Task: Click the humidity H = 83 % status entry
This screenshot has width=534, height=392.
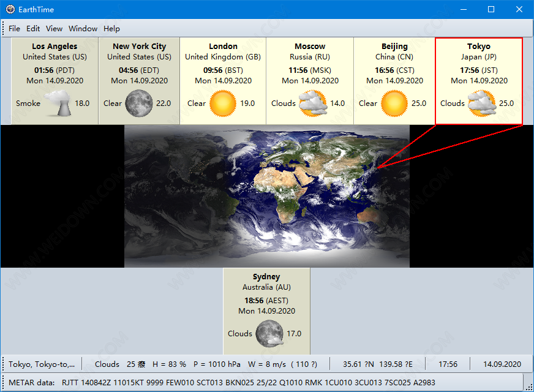Action: 169,364
